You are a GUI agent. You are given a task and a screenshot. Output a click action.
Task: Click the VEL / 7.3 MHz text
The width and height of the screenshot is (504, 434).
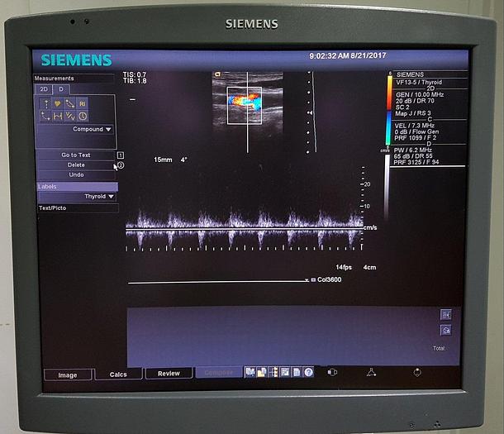[x=414, y=126]
